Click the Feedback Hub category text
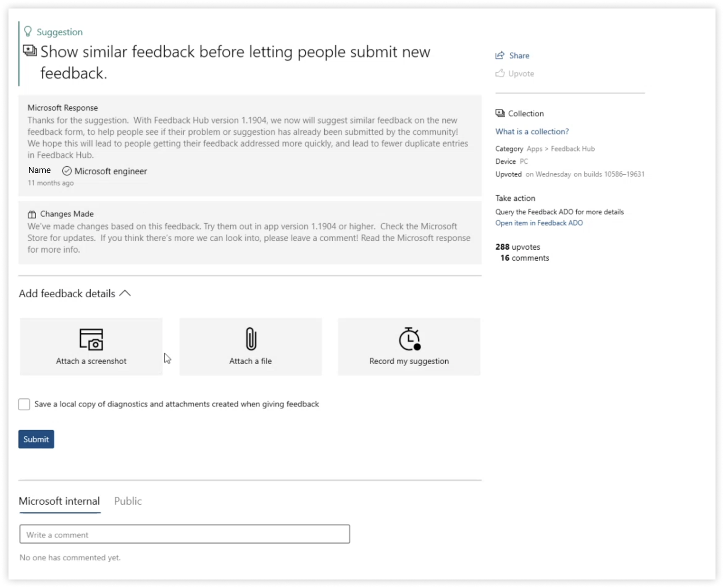The image size is (724, 588). tap(572, 149)
